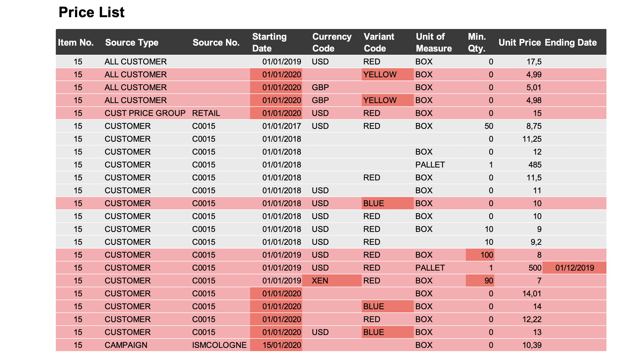Select the RETAIL source number cell
Image resolution: width=644 pixels, height=357 pixels.
206,113
